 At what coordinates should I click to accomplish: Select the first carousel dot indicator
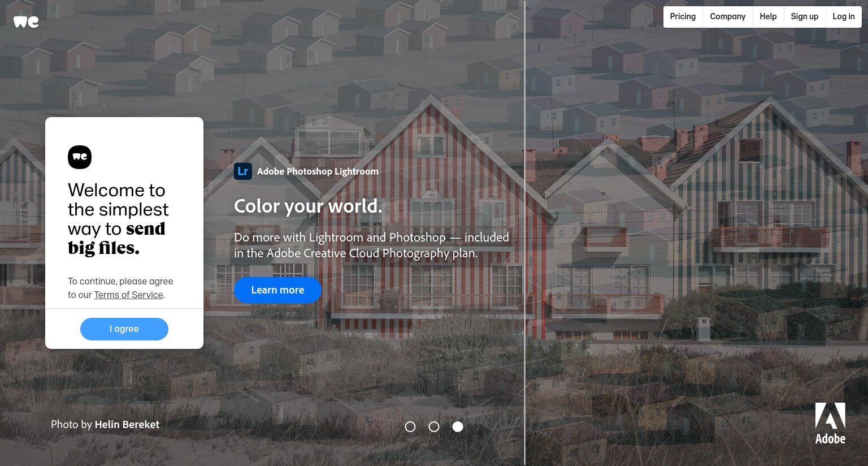[x=410, y=427]
